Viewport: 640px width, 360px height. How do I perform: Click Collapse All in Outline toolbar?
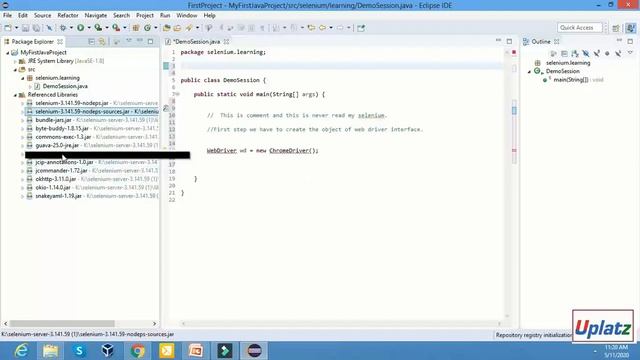tap(564, 53)
